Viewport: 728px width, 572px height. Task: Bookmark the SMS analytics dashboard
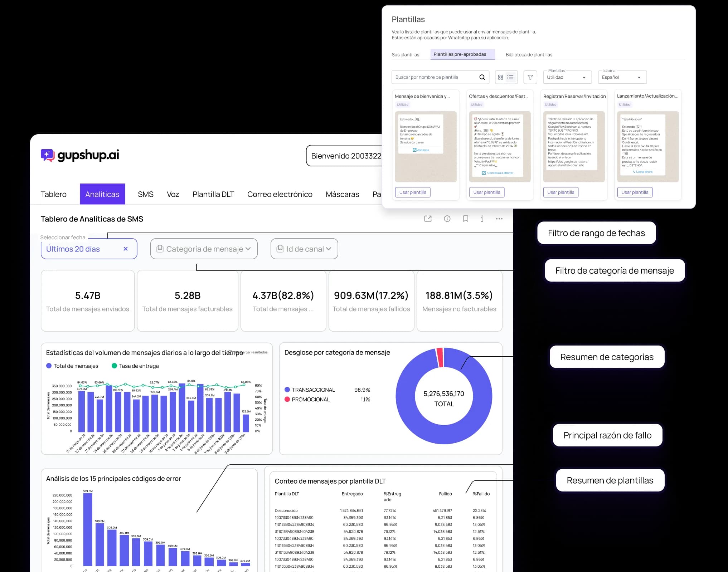pyautogui.click(x=465, y=219)
